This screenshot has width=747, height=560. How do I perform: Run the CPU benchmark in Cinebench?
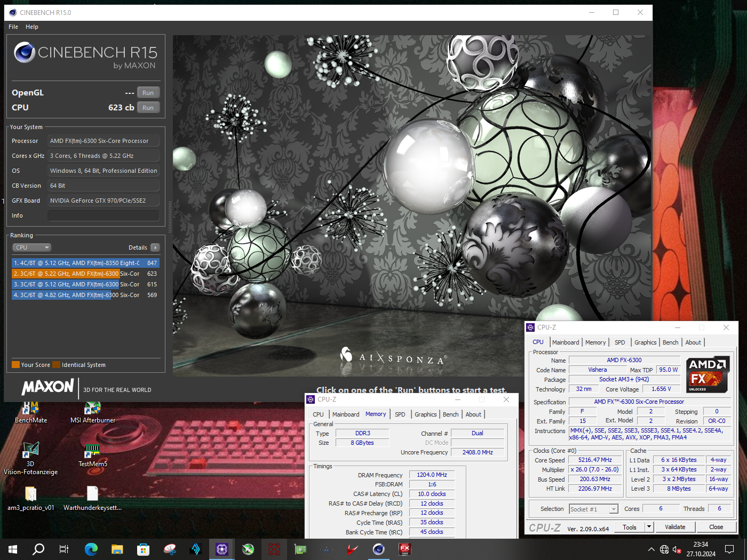click(148, 108)
